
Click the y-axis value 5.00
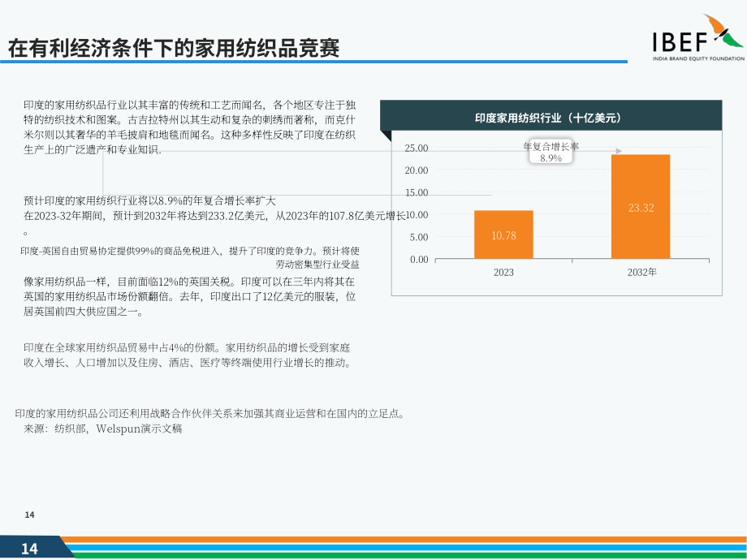[419, 237]
